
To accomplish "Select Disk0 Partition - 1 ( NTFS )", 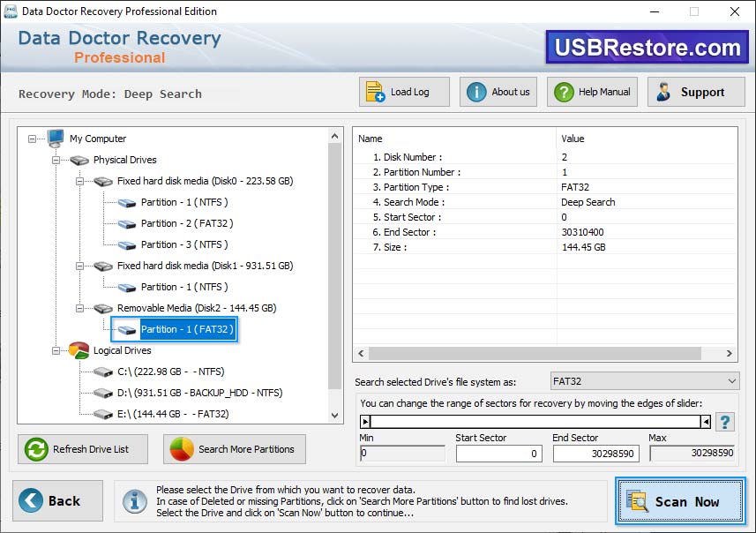I will pyautogui.click(x=184, y=203).
